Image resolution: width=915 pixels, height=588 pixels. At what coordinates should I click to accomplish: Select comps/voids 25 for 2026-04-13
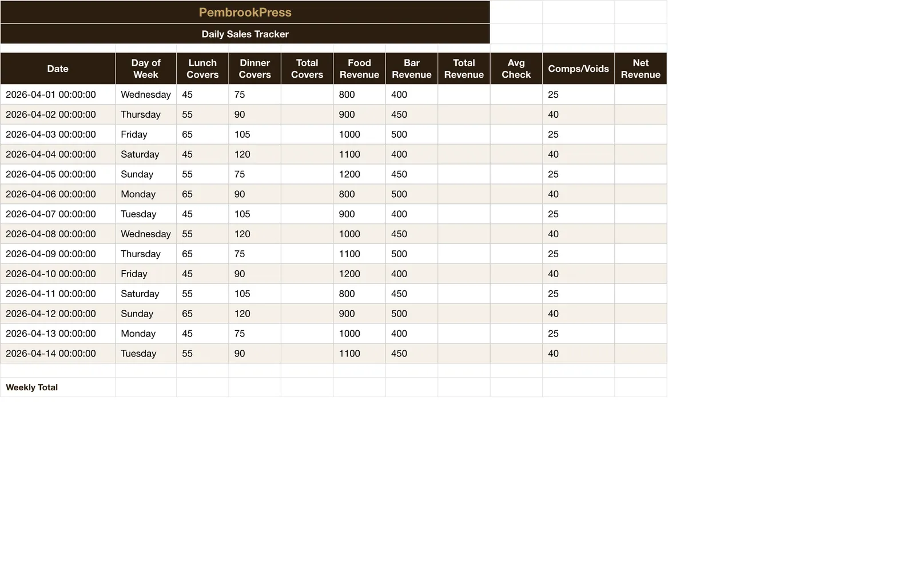click(579, 334)
